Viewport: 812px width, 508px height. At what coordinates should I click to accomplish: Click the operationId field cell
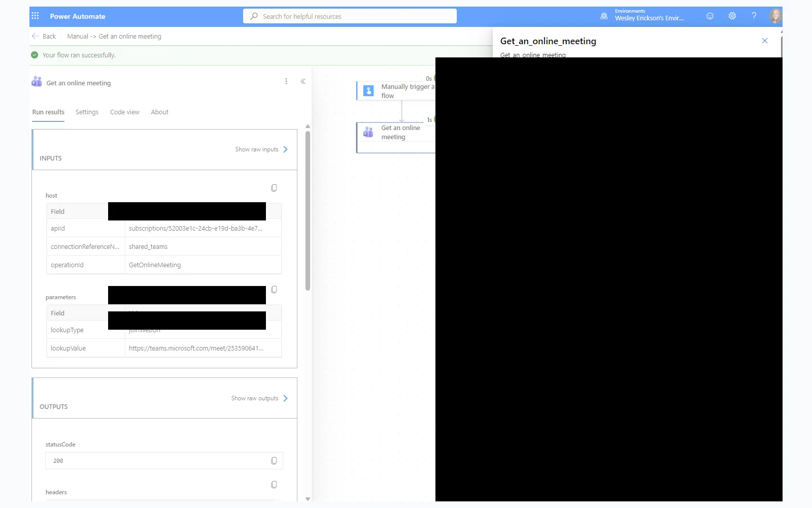[x=86, y=265]
